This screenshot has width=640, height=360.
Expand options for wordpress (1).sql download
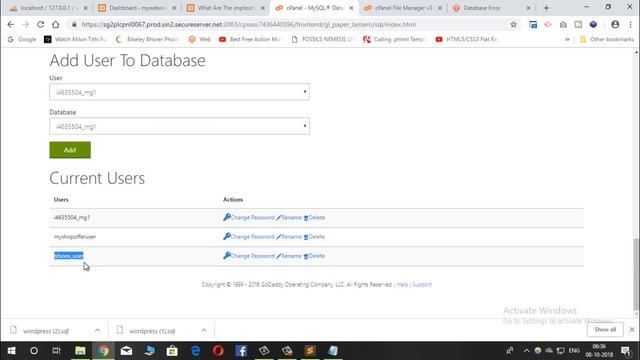point(204,330)
